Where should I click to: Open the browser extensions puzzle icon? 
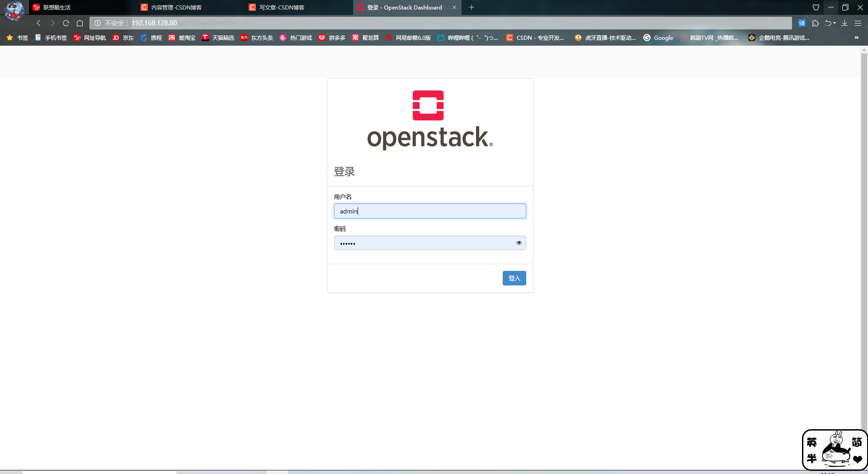coord(816,23)
